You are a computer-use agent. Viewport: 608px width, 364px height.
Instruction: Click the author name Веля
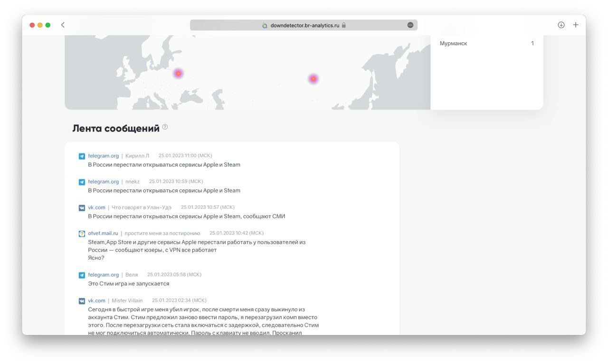(132, 274)
